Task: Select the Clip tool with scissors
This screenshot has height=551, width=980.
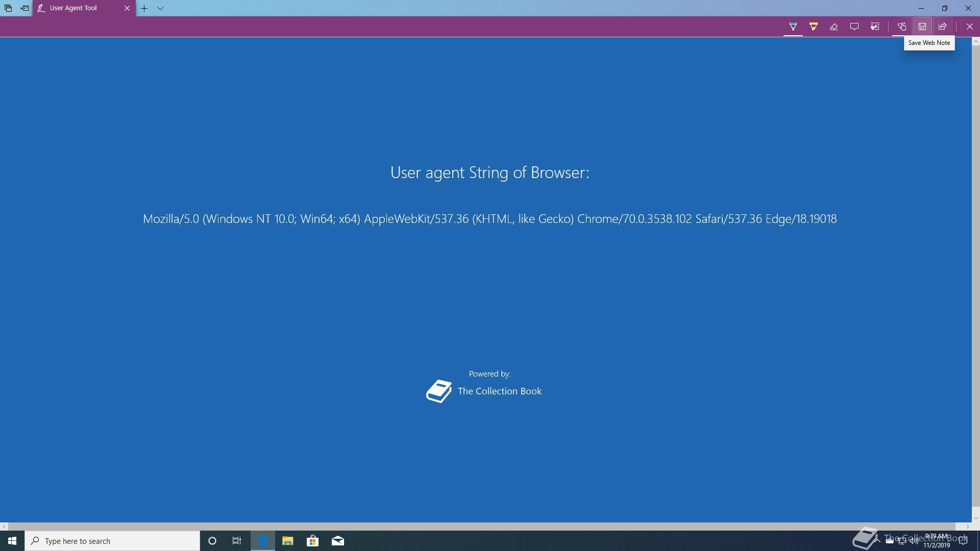Action: coord(875,27)
